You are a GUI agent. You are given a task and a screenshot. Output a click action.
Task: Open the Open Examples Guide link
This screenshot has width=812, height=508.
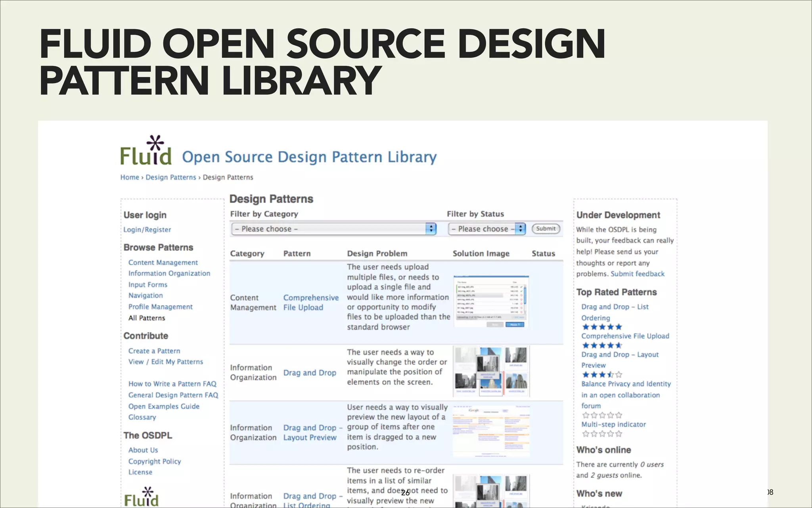pos(164,406)
